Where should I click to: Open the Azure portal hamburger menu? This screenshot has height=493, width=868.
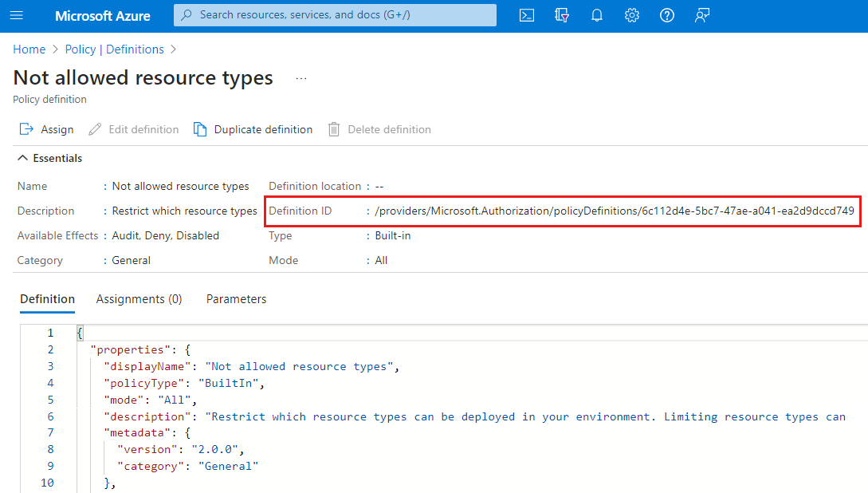[17, 15]
